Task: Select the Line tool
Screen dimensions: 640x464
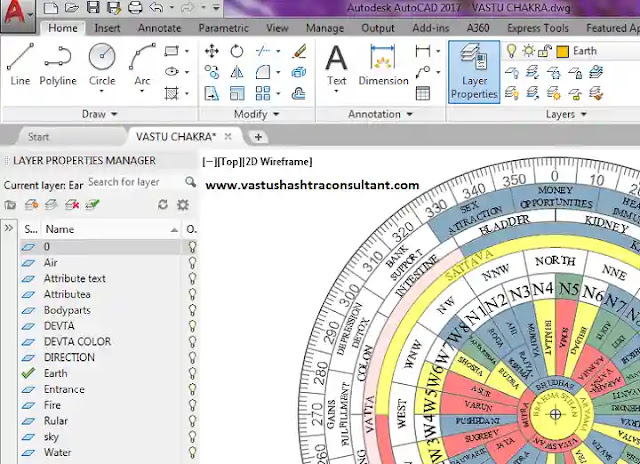Action: click(x=20, y=64)
